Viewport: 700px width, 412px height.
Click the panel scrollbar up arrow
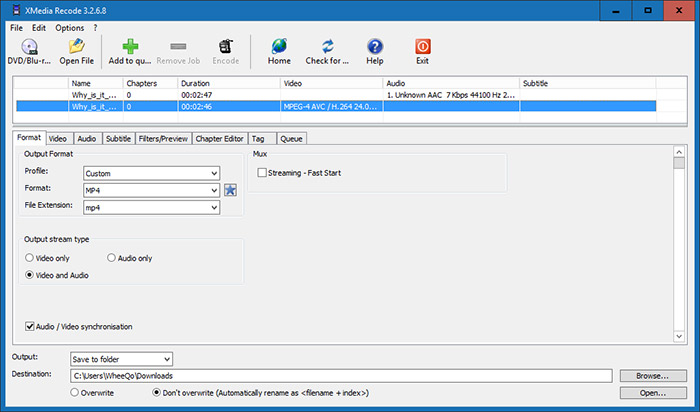679,152
